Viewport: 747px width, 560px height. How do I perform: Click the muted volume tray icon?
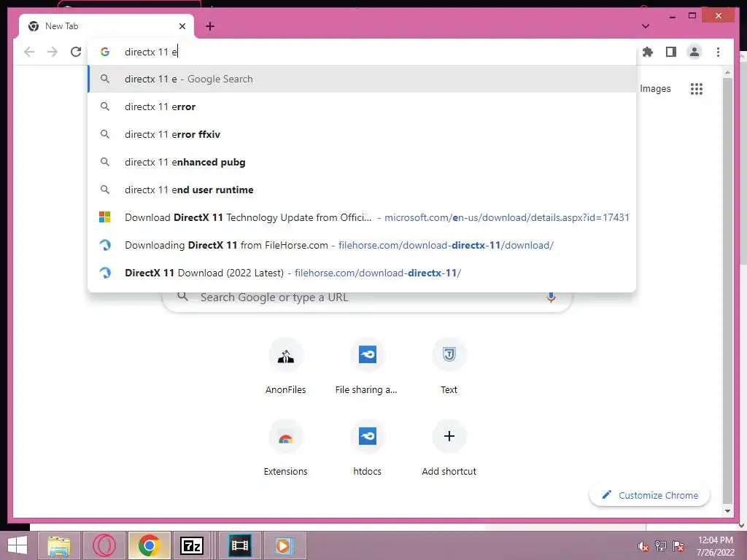[643, 546]
